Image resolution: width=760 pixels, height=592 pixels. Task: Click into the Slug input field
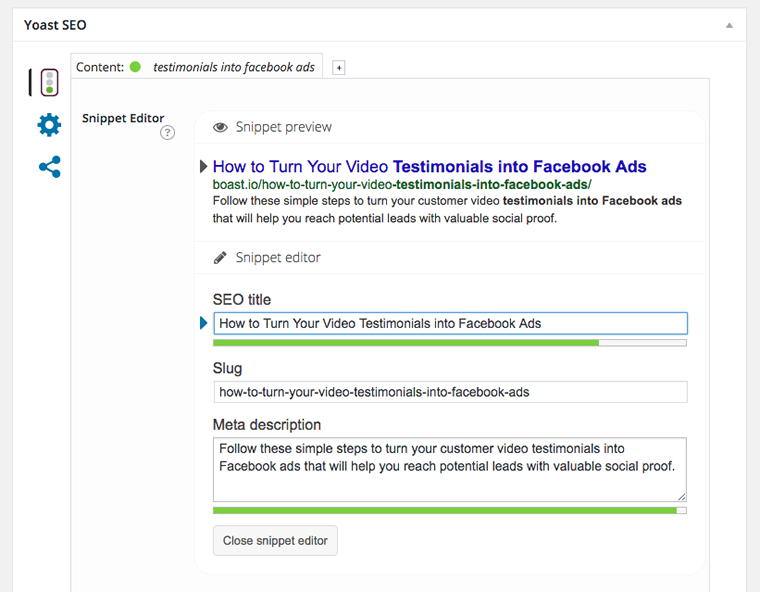tap(449, 392)
